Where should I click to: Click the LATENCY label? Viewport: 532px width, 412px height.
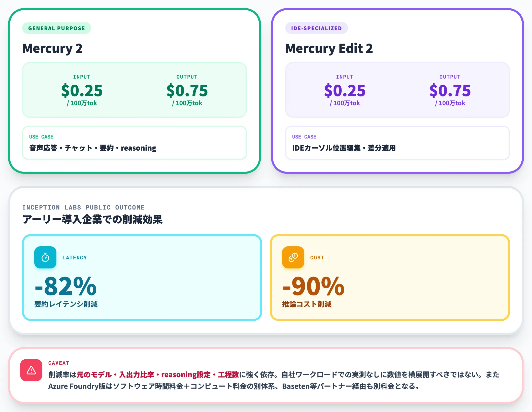point(75,258)
